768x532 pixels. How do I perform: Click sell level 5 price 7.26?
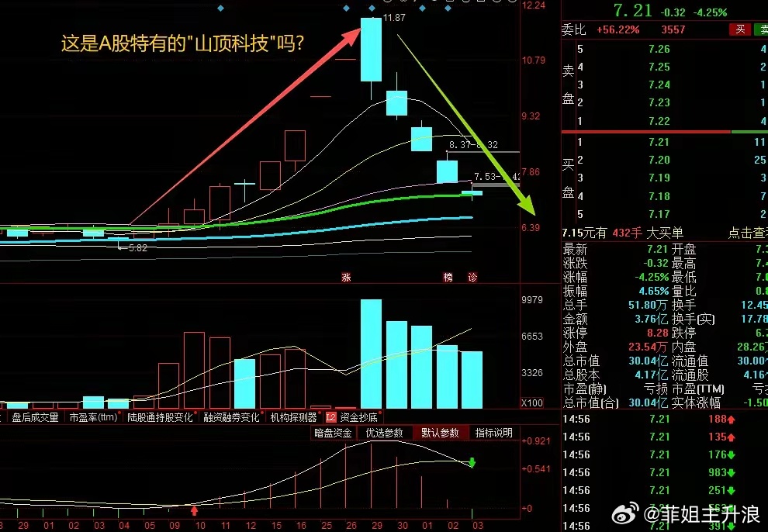coord(659,49)
